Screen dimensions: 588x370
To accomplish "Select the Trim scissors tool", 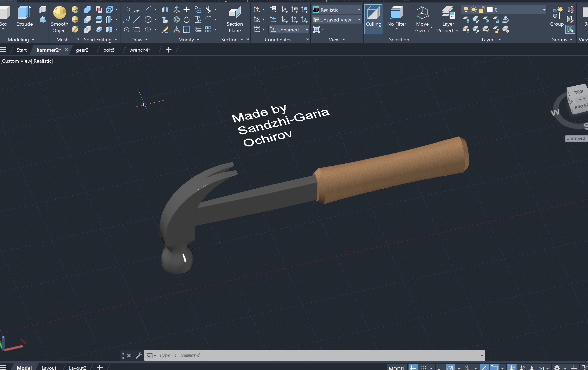I will point(208,10).
